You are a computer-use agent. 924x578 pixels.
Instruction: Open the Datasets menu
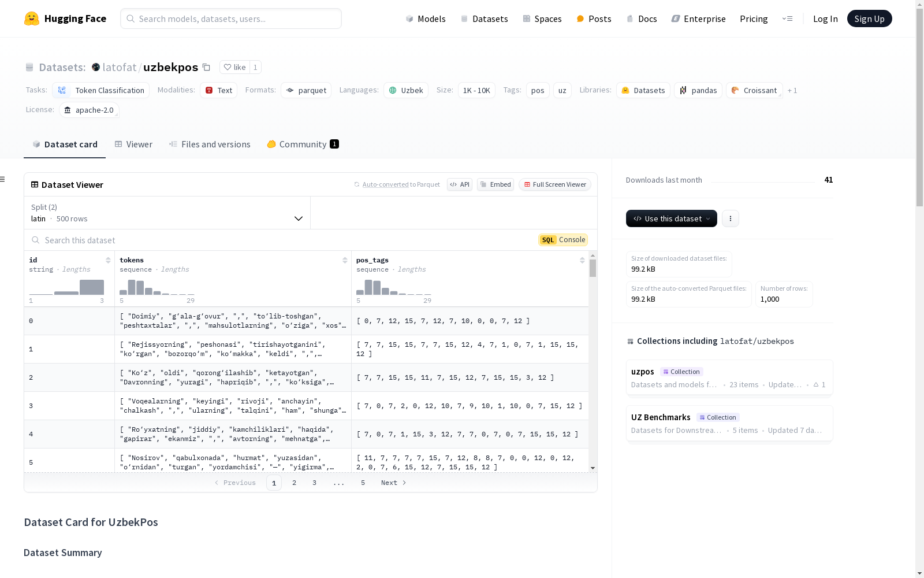point(484,18)
